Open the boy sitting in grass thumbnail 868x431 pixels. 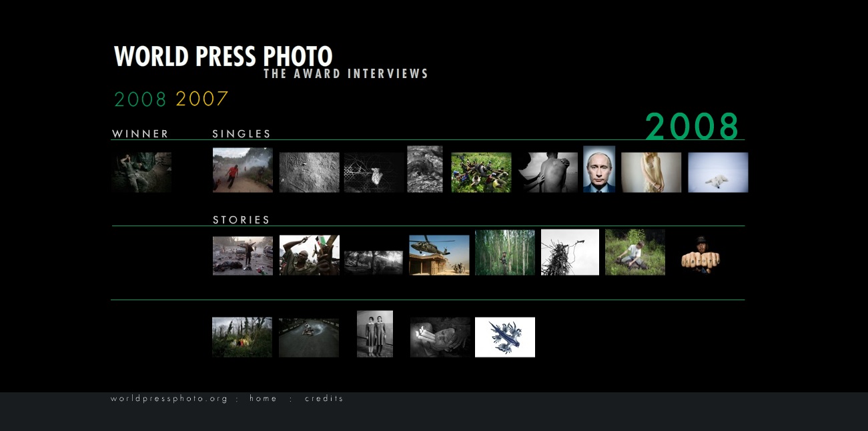tap(635, 253)
